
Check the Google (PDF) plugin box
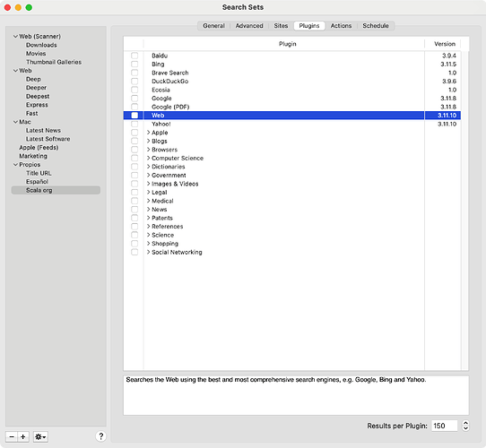click(x=135, y=107)
